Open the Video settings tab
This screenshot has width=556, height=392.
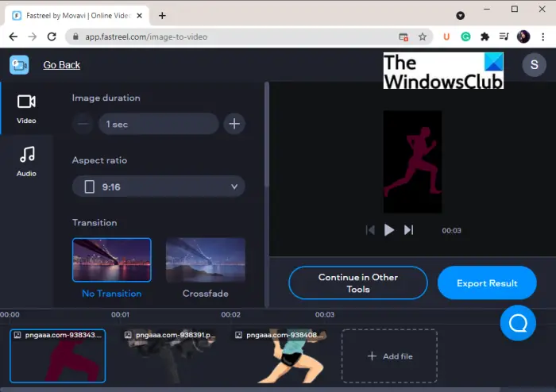[x=26, y=109]
